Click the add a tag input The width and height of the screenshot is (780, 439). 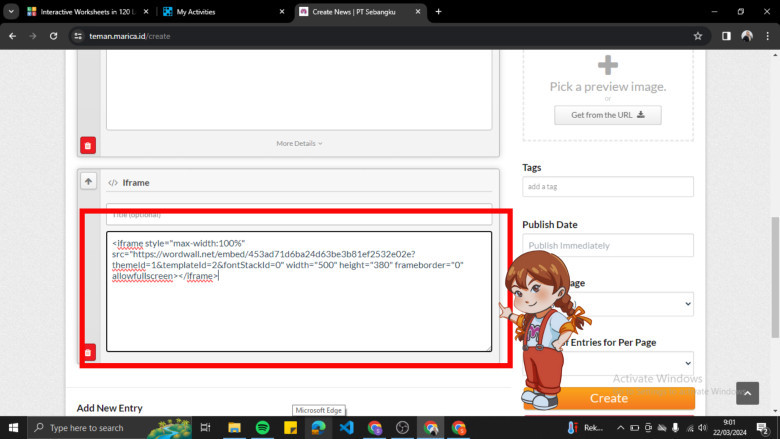click(x=608, y=187)
